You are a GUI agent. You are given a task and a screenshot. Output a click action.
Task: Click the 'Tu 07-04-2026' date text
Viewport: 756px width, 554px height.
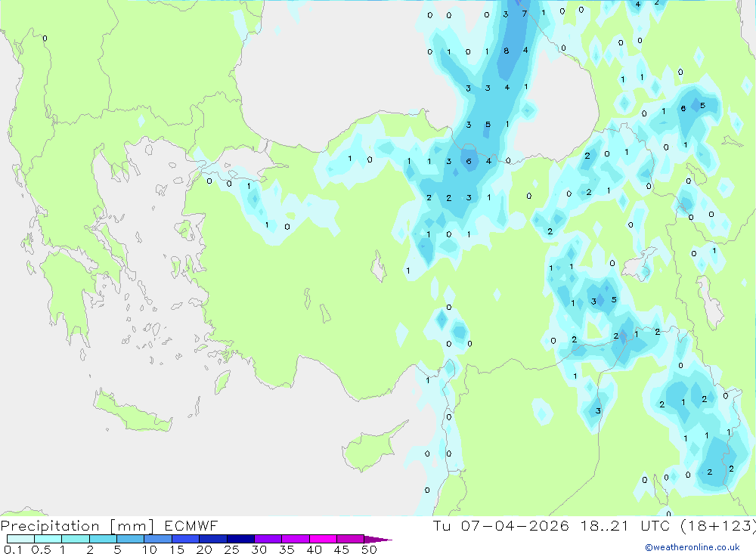(x=501, y=525)
